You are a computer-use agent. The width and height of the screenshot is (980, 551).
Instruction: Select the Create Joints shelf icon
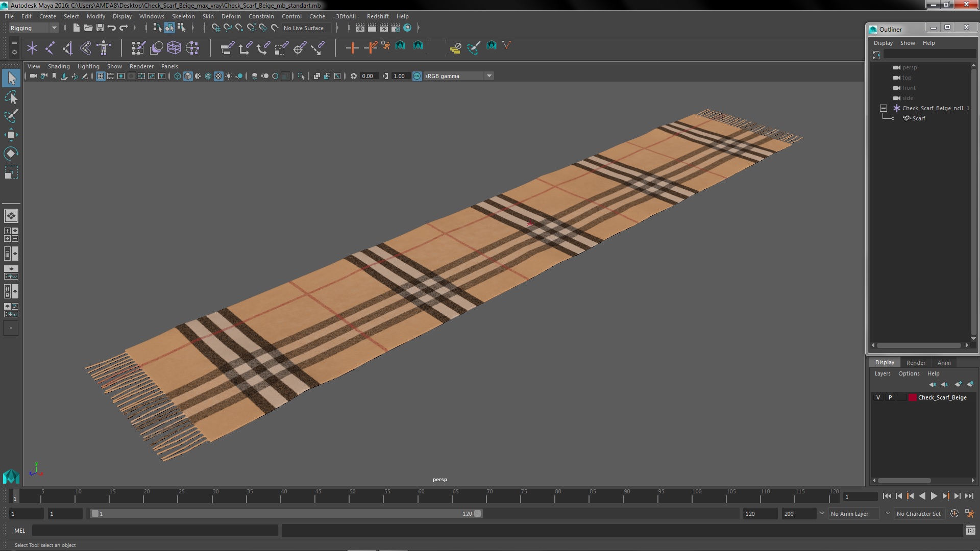[x=50, y=48]
